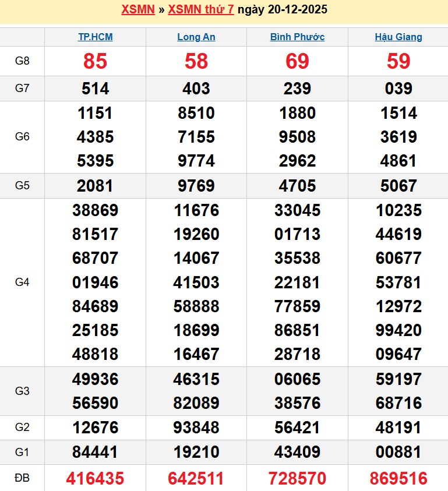Select the ĐB row label
The width and height of the screenshot is (448, 491).
coord(22,478)
